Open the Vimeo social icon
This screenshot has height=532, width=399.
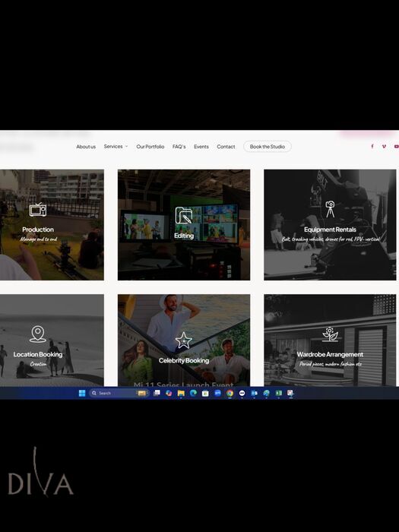(x=384, y=146)
